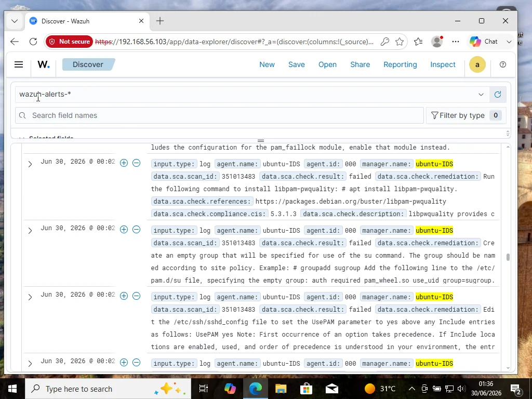The image size is (532, 399).
Task: Close the Discover - Wazuh tab
Action: click(x=141, y=21)
